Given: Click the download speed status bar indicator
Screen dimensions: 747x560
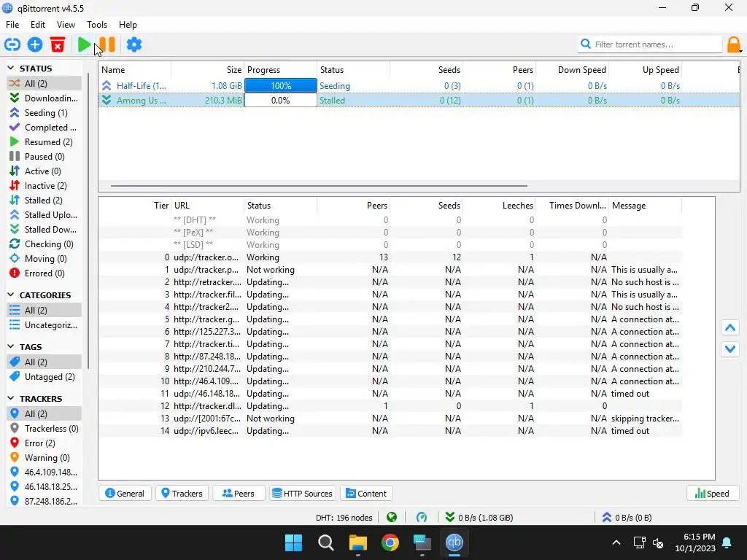Looking at the screenshot, I should click(x=479, y=518).
